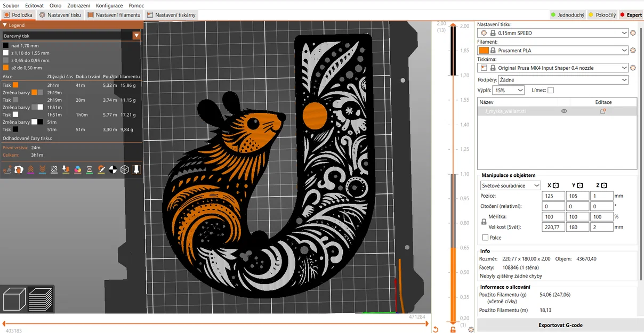The image size is (644, 333).
Task: Open the Světové souřadnice coordinate dropdown
Action: tap(511, 185)
